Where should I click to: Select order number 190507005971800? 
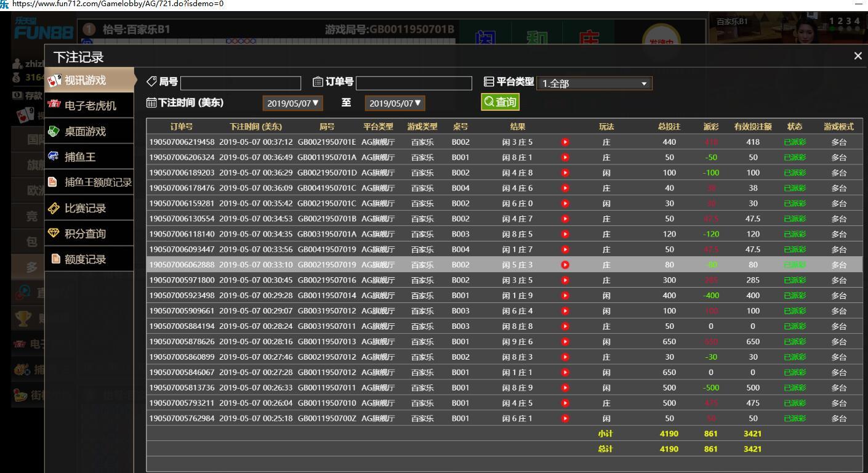pyautogui.click(x=182, y=280)
